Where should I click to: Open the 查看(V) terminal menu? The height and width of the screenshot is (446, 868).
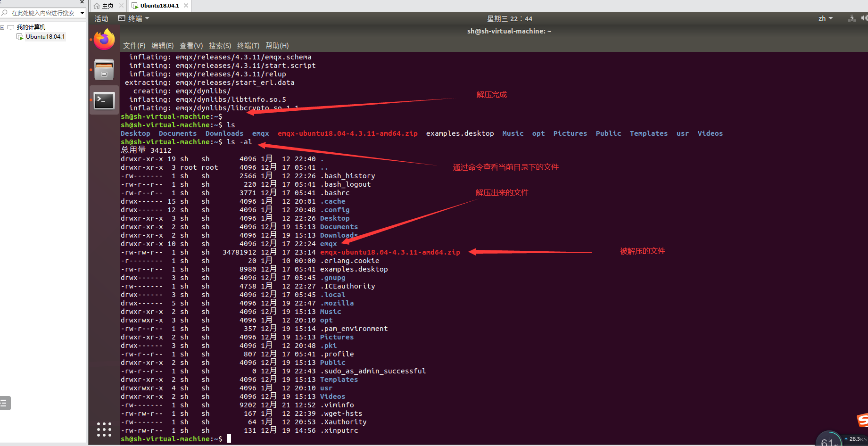point(191,46)
